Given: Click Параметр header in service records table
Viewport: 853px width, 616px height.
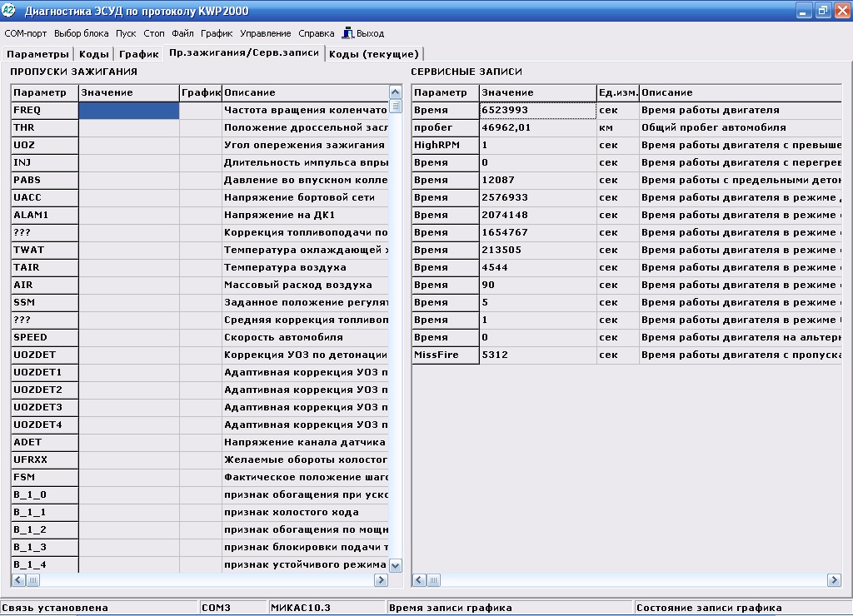Looking at the screenshot, I should tap(446, 92).
